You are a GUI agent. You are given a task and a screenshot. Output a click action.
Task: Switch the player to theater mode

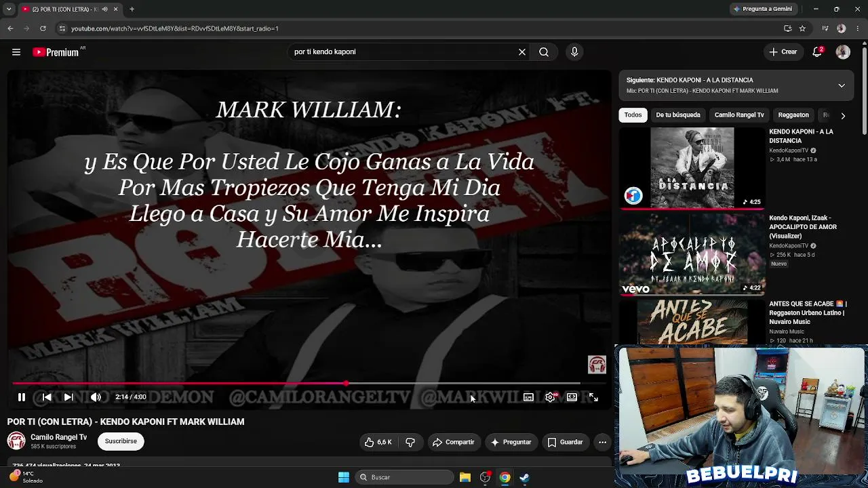click(572, 397)
